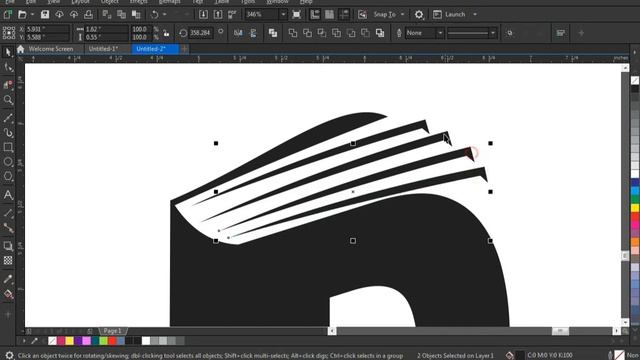Expand the Launch dropdown arrow
The image size is (640, 360).
(475, 14)
